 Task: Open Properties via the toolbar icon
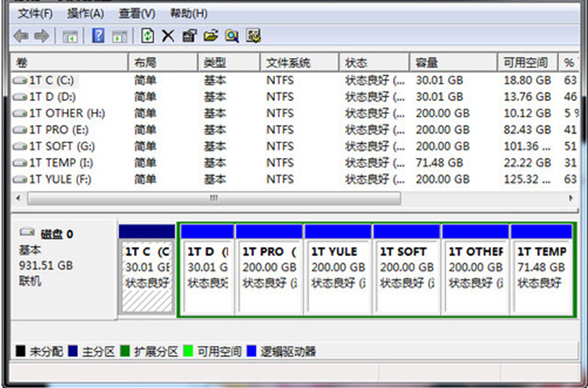pyautogui.click(x=188, y=36)
